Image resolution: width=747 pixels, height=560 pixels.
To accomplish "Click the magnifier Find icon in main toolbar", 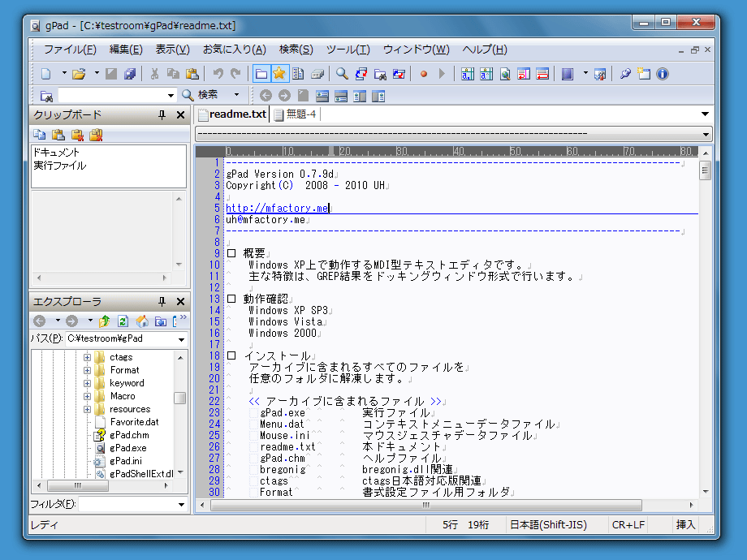I will 342,74.
